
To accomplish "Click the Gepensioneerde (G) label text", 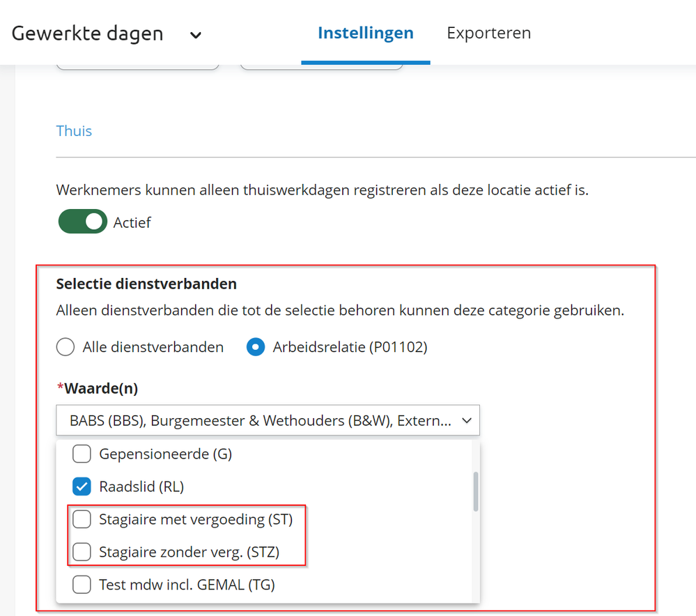I will tap(166, 454).
